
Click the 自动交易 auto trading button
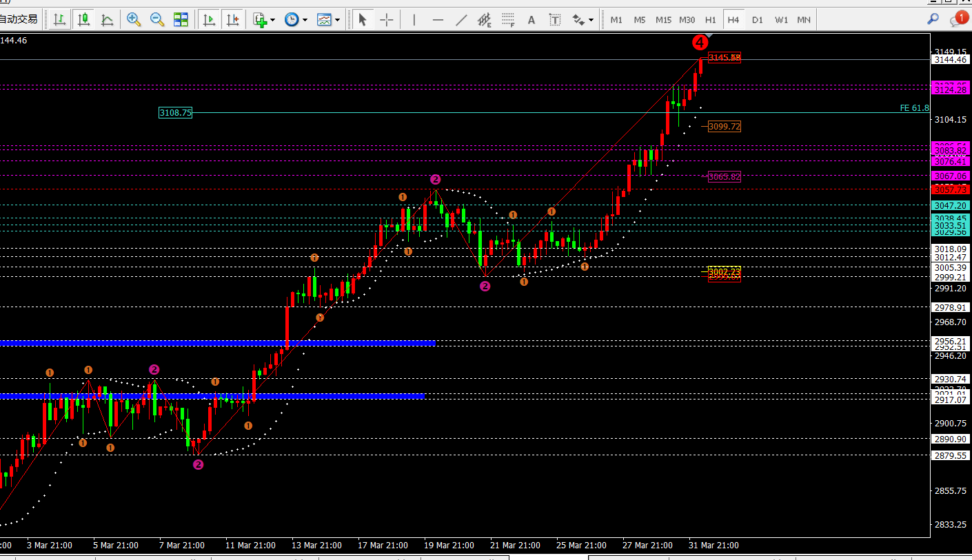[x=19, y=19]
